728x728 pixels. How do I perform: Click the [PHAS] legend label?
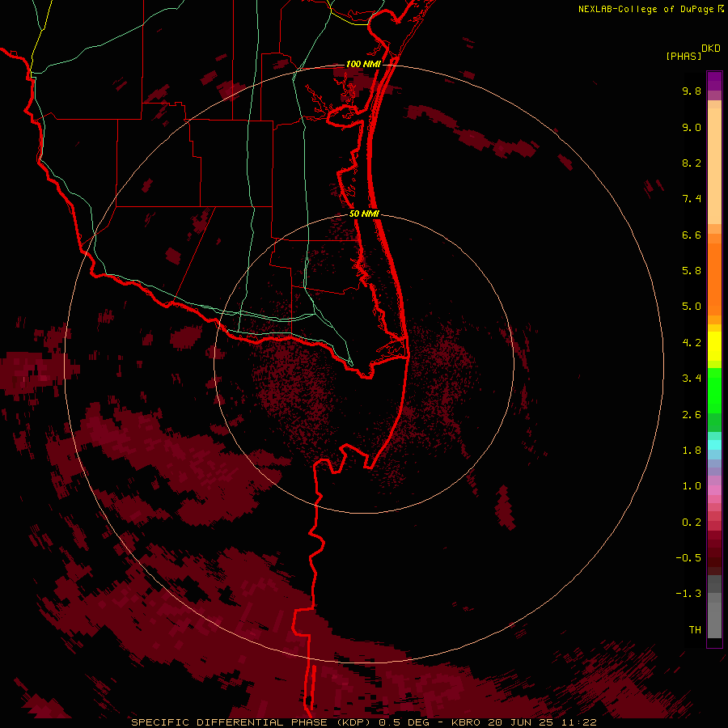tap(684, 56)
